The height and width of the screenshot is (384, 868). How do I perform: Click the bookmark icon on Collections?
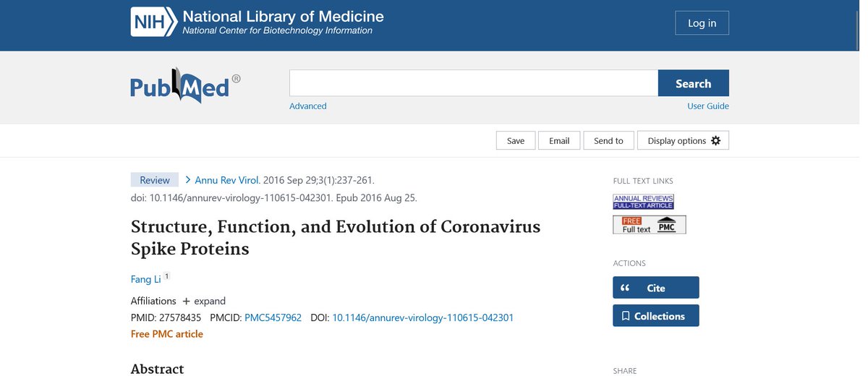coord(626,316)
